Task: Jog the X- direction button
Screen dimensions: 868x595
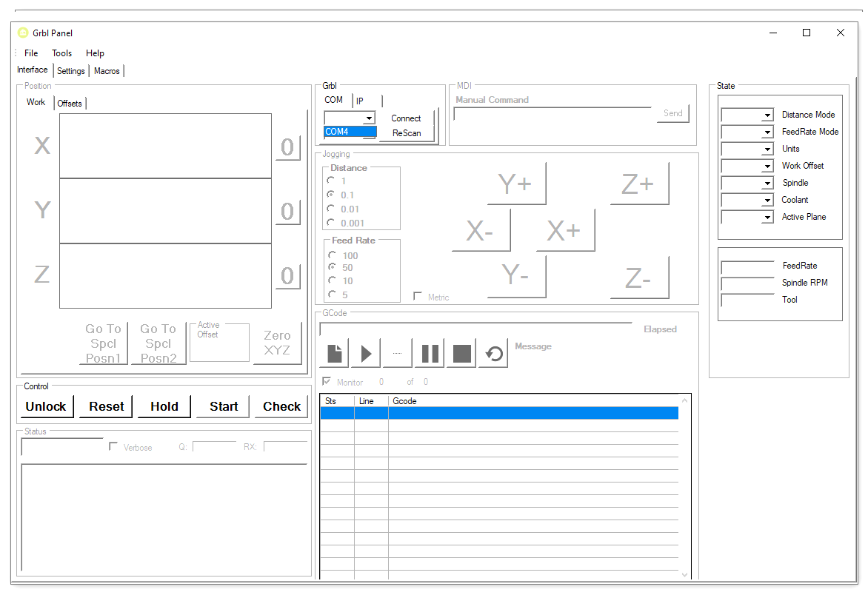Action: pyautogui.click(x=481, y=231)
